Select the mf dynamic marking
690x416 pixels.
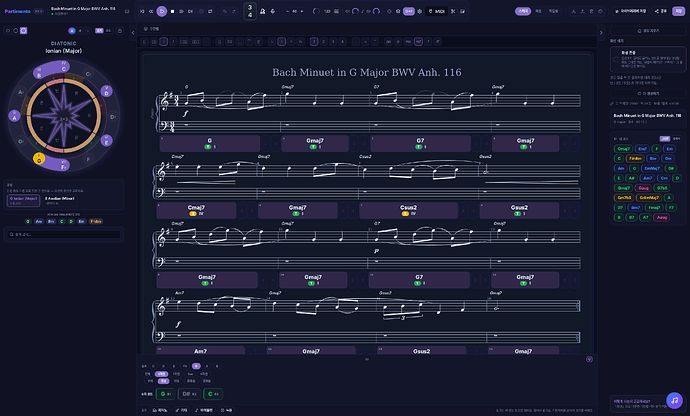418,42
